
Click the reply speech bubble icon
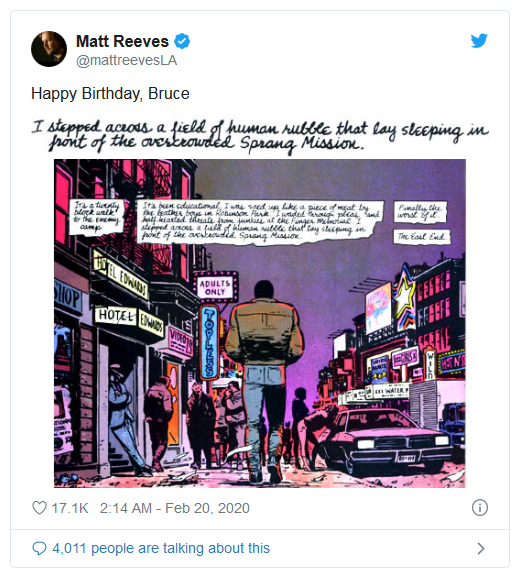39,548
